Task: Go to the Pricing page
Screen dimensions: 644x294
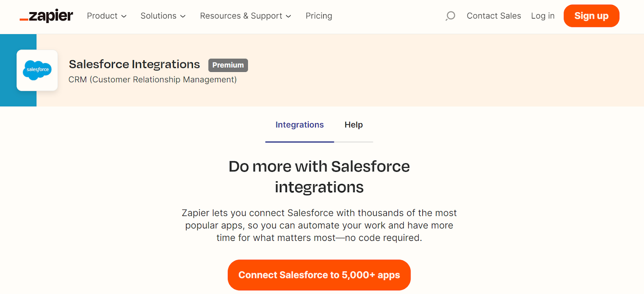Action: (319, 16)
